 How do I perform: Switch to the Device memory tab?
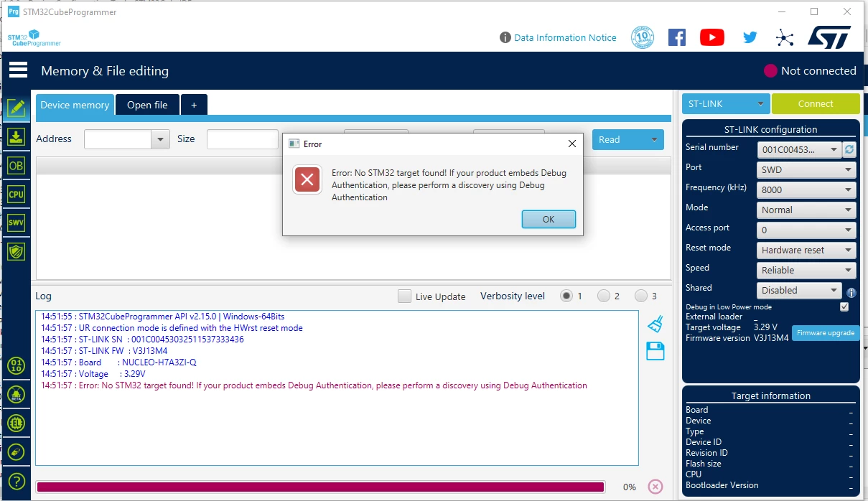tap(75, 105)
